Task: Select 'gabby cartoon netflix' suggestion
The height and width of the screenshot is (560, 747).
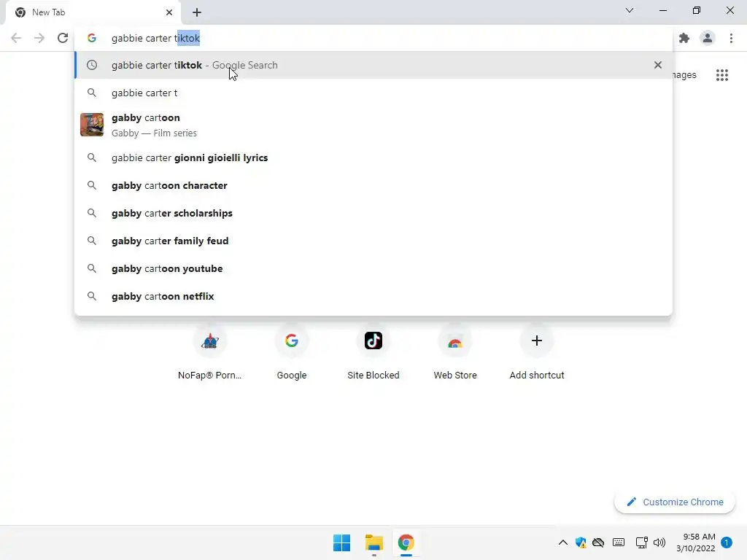Action: tap(373, 296)
